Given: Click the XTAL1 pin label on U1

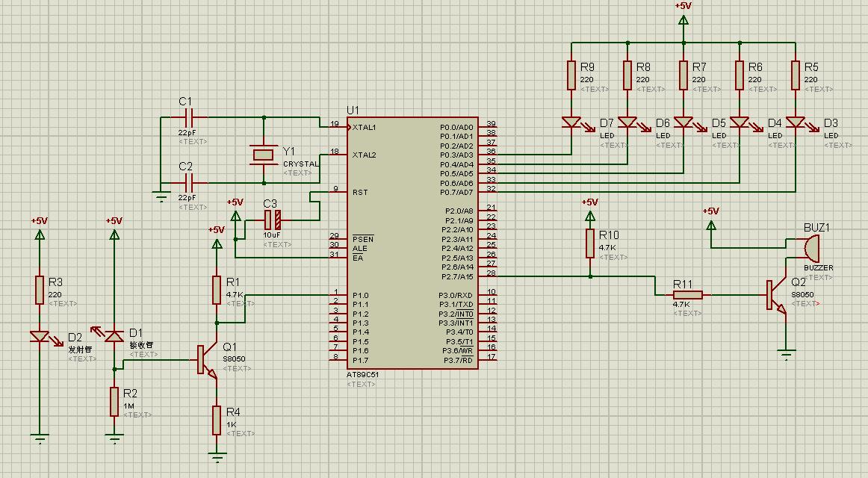Looking at the screenshot, I should click(x=364, y=128).
